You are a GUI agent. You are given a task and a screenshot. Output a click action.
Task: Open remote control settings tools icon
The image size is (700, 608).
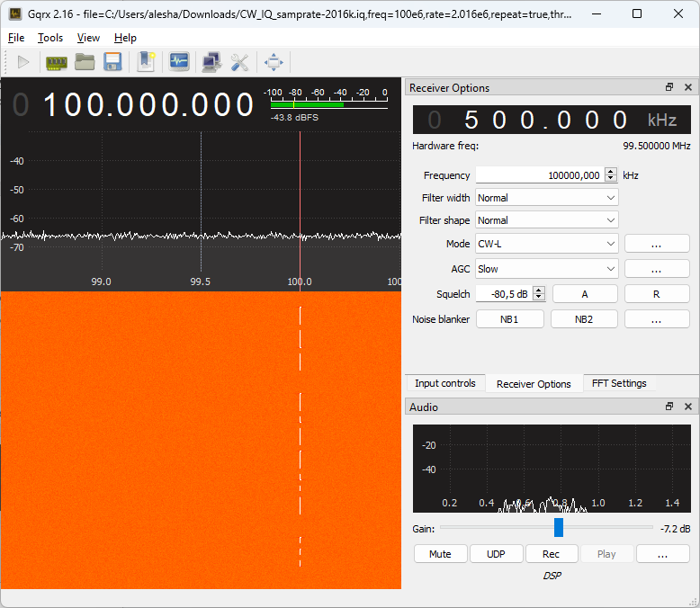(x=239, y=62)
